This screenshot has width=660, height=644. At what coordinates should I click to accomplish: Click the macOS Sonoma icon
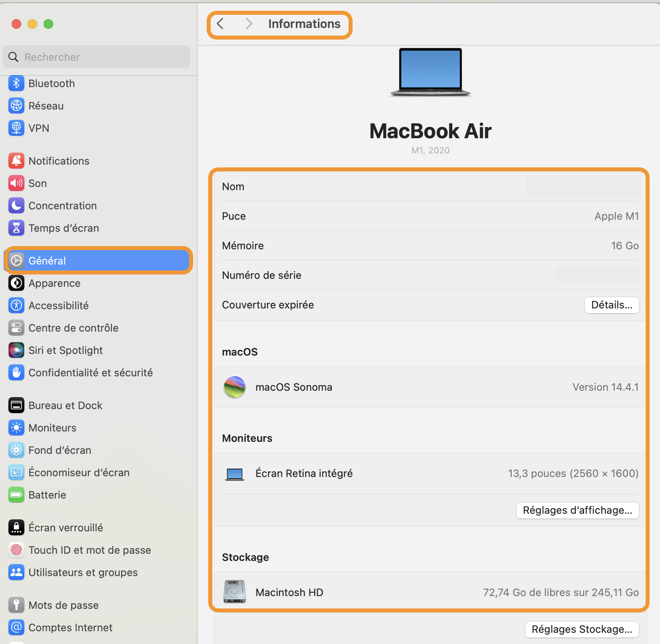pos(235,387)
